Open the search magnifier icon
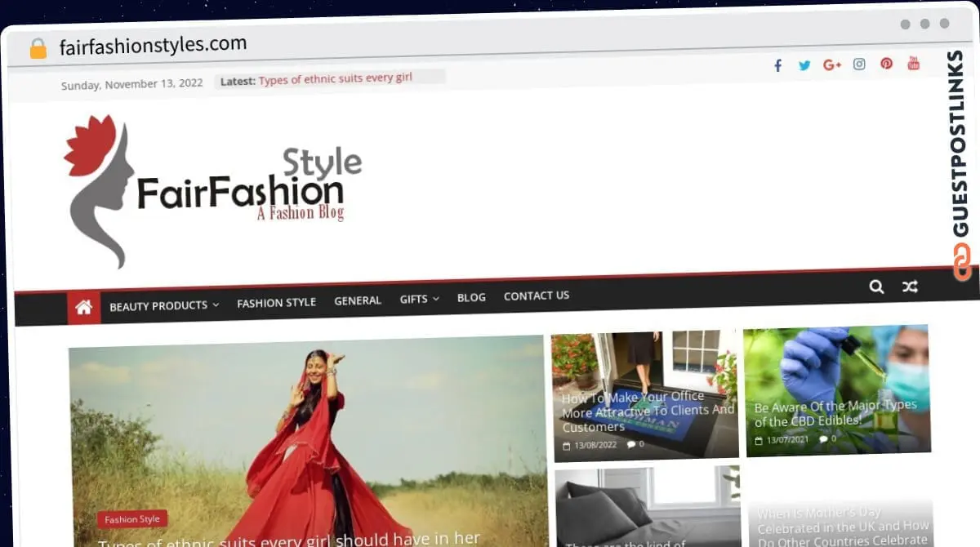 pos(876,287)
